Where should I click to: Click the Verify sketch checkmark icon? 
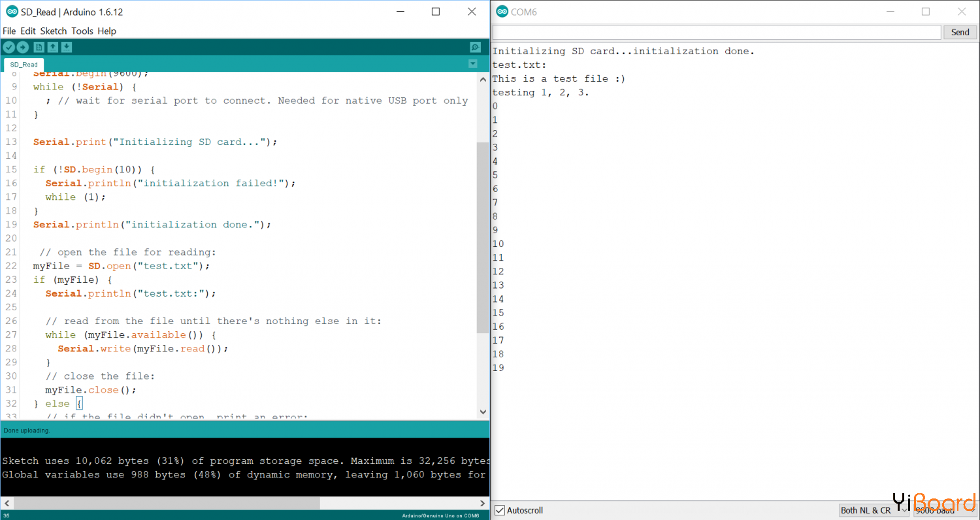(x=8, y=47)
